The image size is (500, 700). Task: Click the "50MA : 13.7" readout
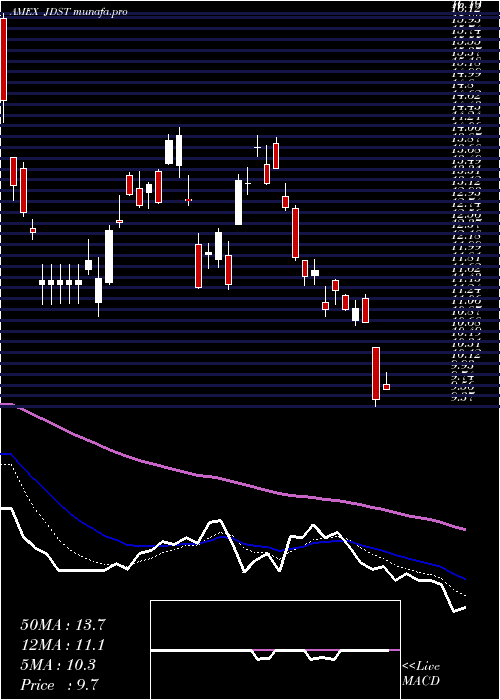(x=63, y=625)
